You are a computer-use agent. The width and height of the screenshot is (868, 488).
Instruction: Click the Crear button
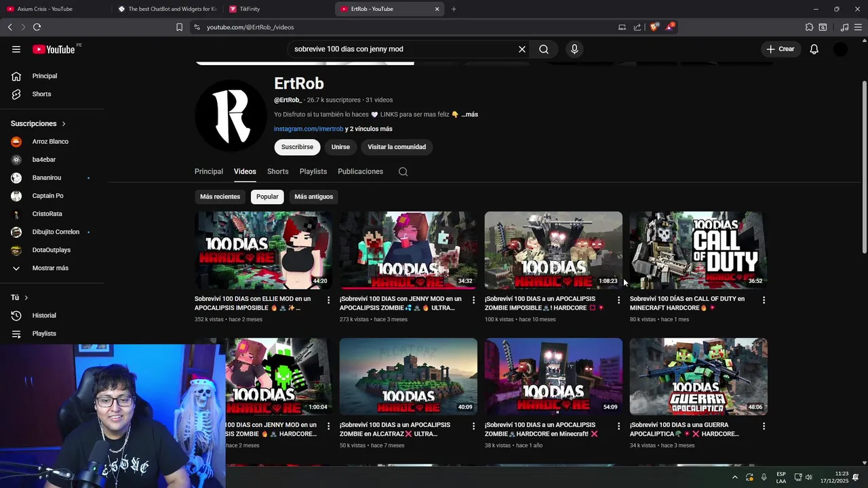780,49
